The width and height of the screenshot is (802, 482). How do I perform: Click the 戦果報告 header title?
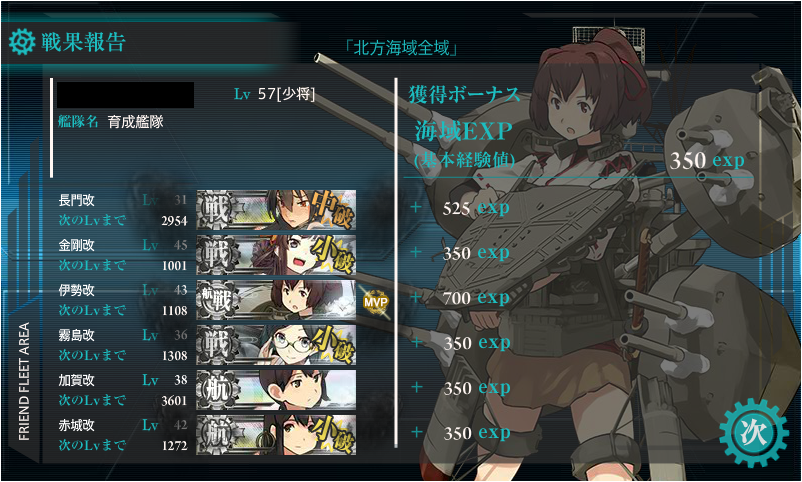click(83, 42)
